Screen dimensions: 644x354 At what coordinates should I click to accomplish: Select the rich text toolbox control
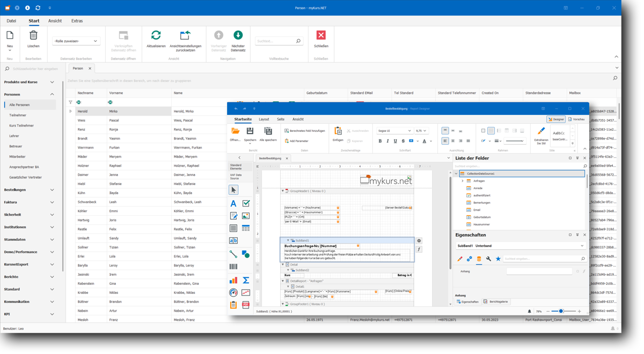pos(233,216)
